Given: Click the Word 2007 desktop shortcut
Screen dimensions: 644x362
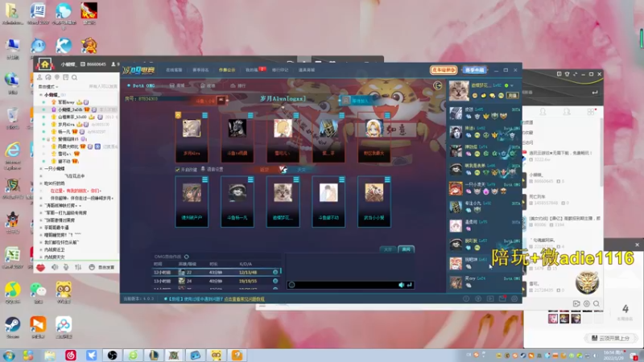Looking at the screenshot, I should pos(38,13).
